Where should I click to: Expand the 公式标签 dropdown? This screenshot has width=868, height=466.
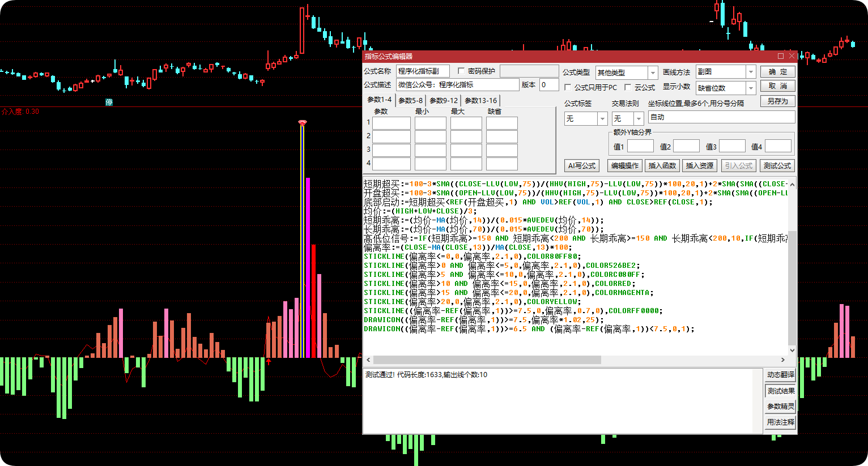point(602,118)
